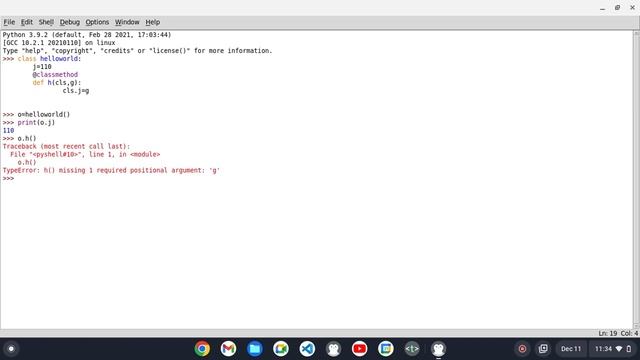This screenshot has width=640, height=360.
Task: Click the Wi-Fi status icon
Action: click(x=619, y=349)
